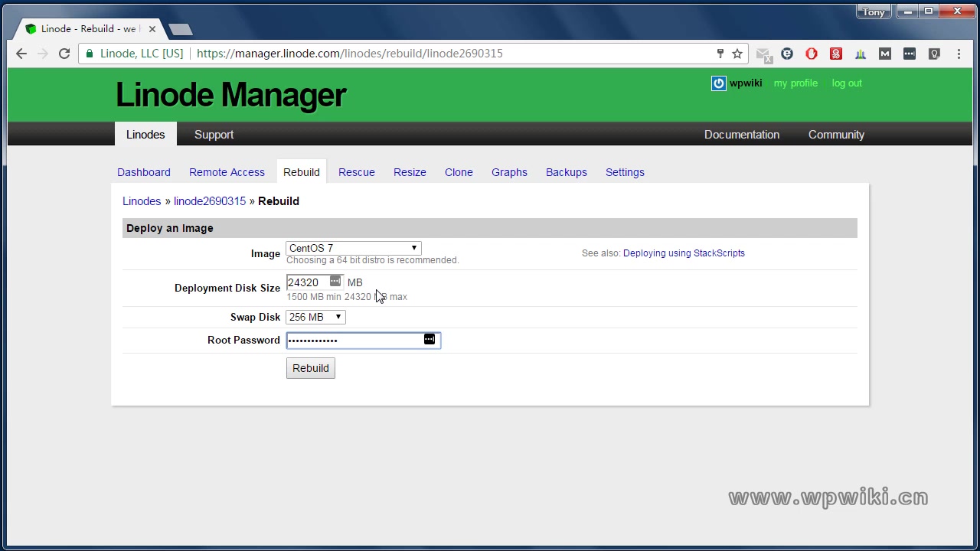Go to the Settings tab
The width and height of the screenshot is (980, 551).
click(625, 172)
